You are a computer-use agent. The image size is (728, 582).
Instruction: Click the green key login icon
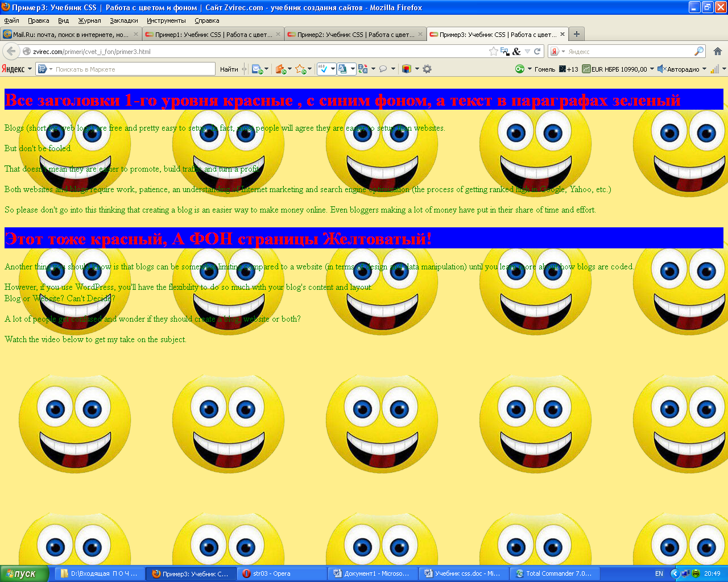[520, 69]
